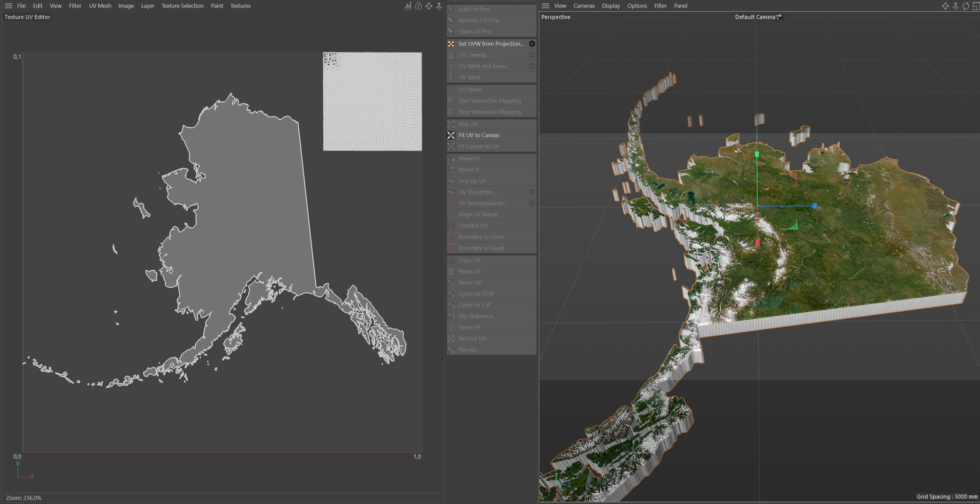This screenshot has height=504, width=980.
Task: Open Set UVW from Projection gear settings
Action: (x=532, y=44)
